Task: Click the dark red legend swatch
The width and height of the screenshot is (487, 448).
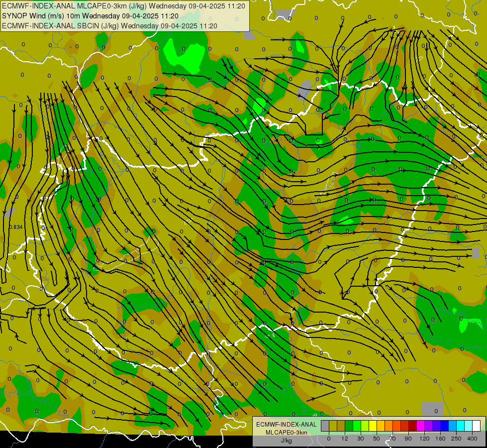Action: coord(413,426)
